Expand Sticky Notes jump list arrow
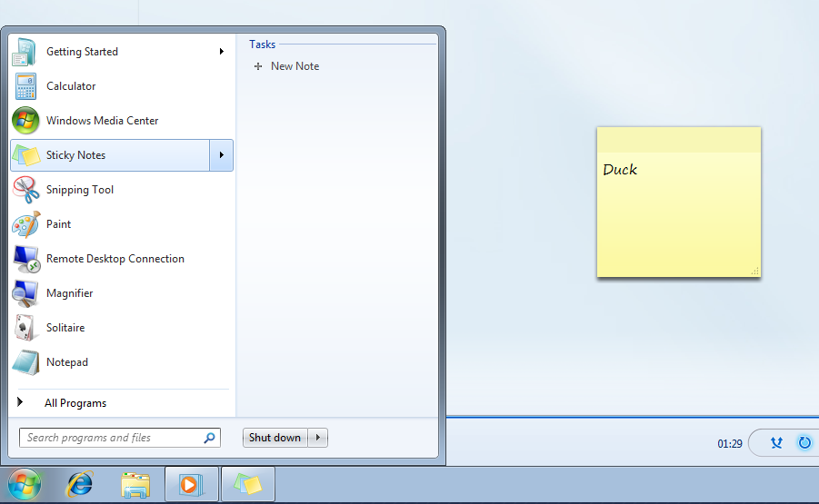The height and width of the screenshot is (504, 819). tap(222, 155)
